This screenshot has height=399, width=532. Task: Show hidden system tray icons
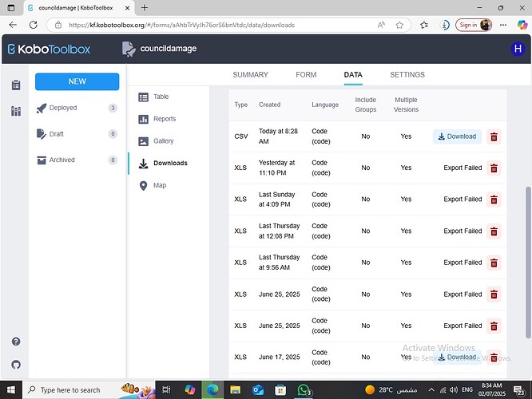tap(431, 390)
